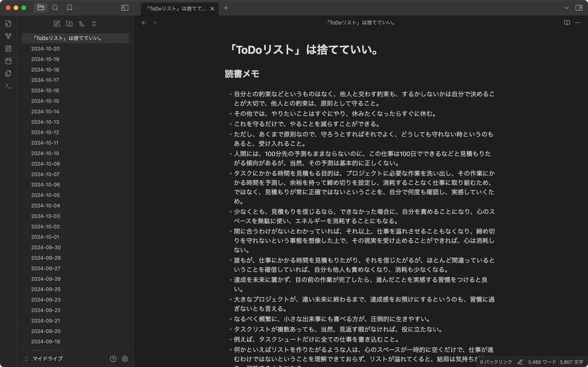The width and height of the screenshot is (588, 367).
Task: Go forward with the right arrow
Action: pyautogui.click(x=155, y=23)
